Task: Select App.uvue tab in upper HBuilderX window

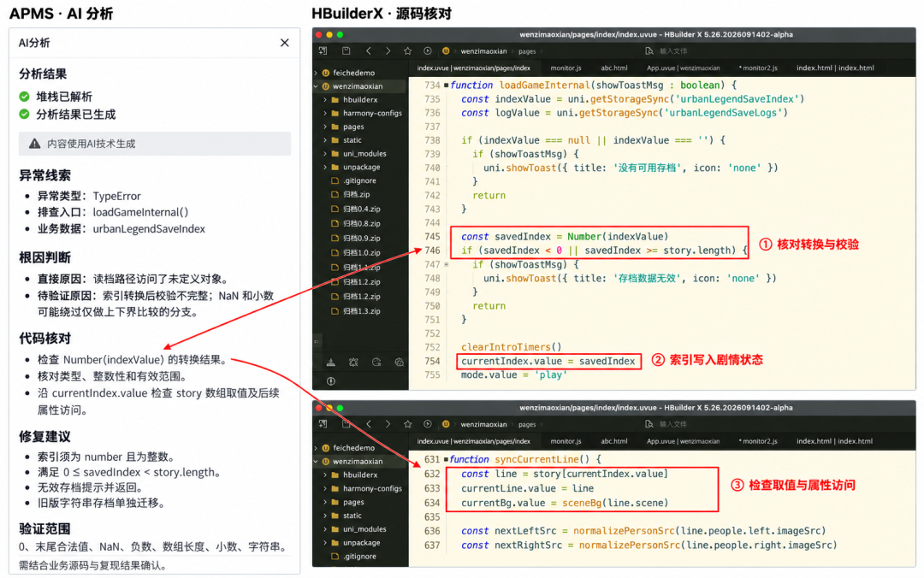Action: 683,68
